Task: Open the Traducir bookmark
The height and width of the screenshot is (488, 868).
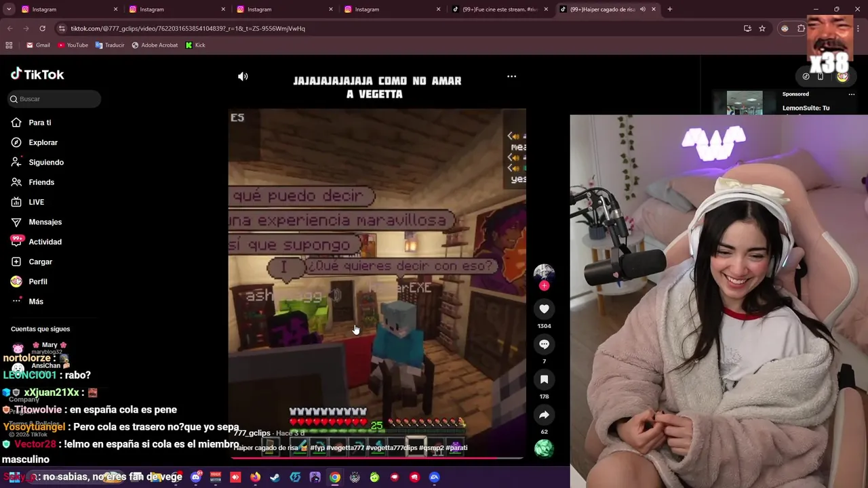Action: coord(109,45)
